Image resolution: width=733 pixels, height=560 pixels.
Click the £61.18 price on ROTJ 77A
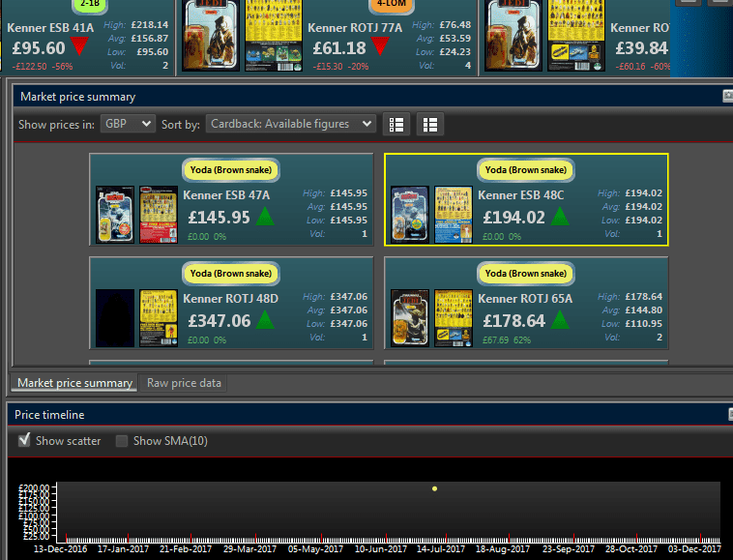click(x=339, y=47)
